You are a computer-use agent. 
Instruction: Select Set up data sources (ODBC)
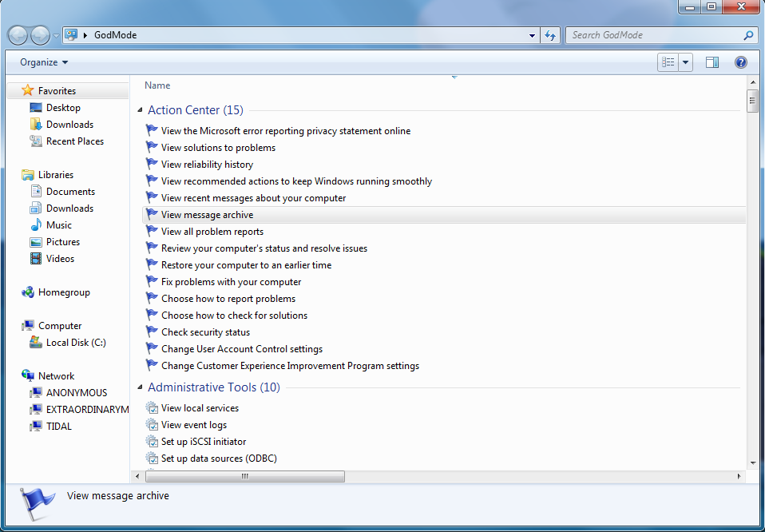(219, 459)
